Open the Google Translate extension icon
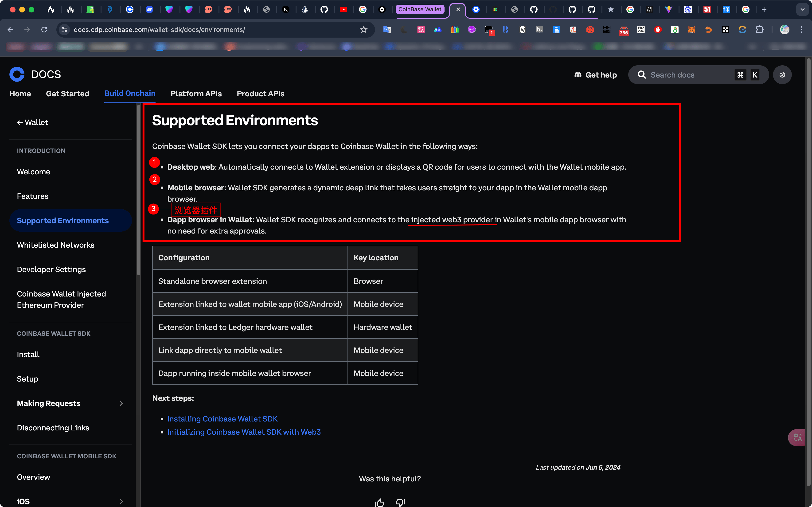The height and width of the screenshot is (507, 812). [387, 30]
